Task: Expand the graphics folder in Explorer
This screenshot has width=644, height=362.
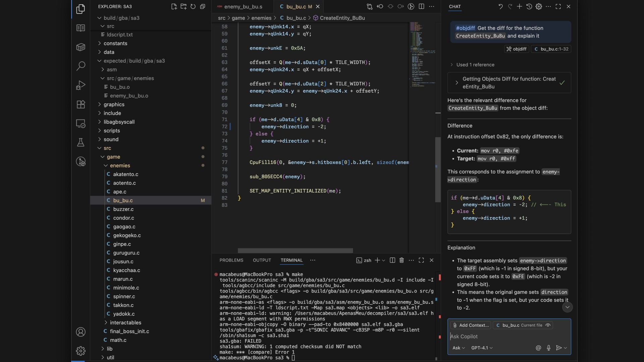Action: (x=114, y=104)
